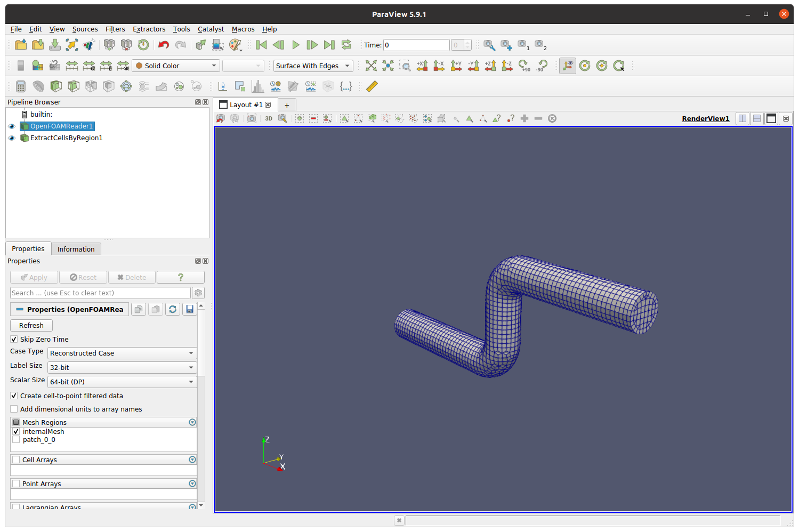This screenshot has width=799, height=532.
Task: Enable Add dimensional units to array names
Action: tap(14, 409)
